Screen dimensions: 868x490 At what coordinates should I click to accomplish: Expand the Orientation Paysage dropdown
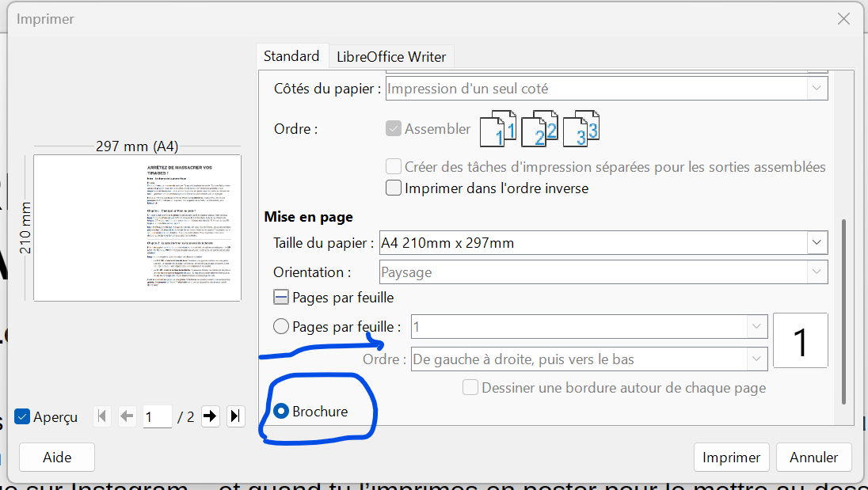tap(816, 272)
